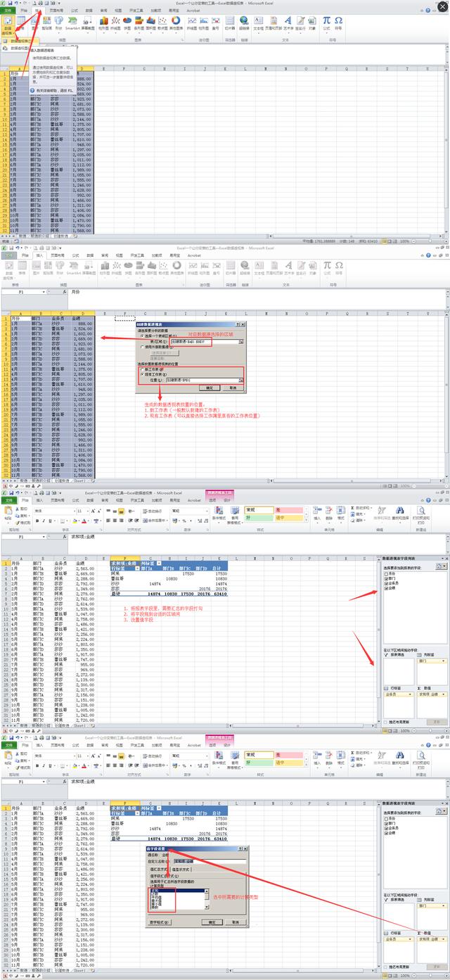450x980 pixels.
Task: Click Symbol Ω (符号) icon in top screenshot's ribbon
Action: (338, 23)
